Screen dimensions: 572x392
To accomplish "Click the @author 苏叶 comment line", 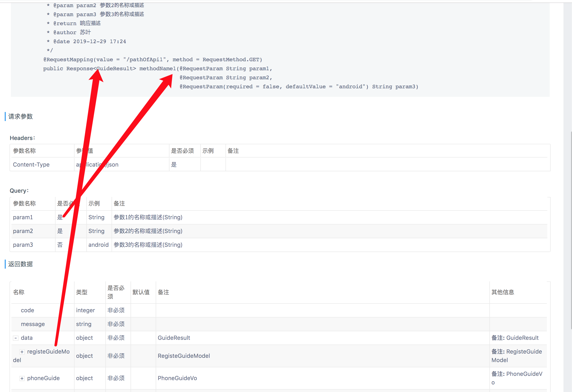I will pos(69,32).
